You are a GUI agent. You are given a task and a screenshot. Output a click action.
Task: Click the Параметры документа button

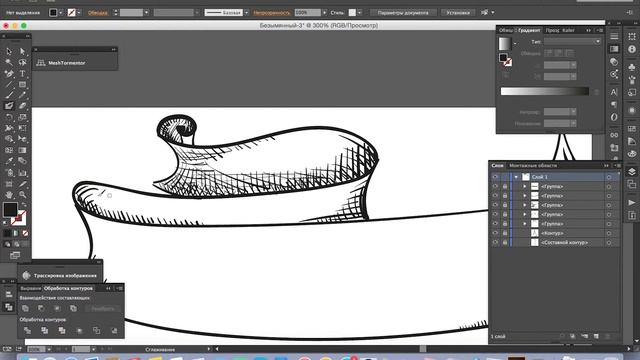point(403,13)
